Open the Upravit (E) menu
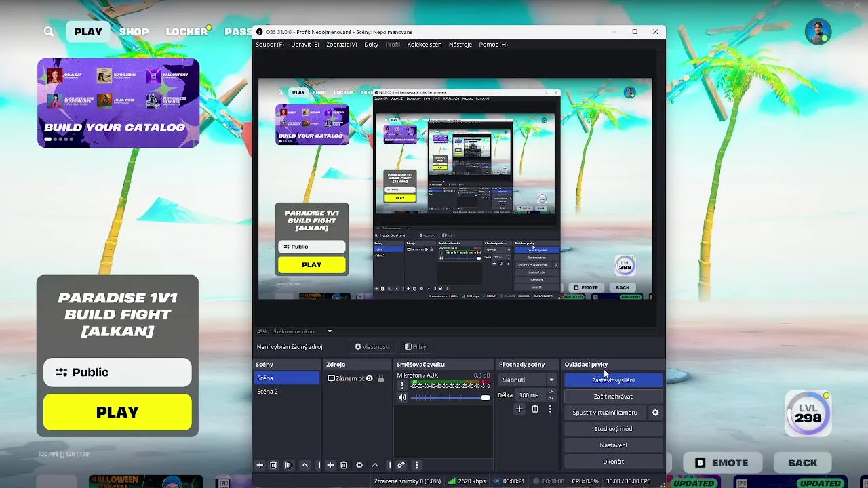This screenshot has height=488, width=868. [x=305, y=44]
